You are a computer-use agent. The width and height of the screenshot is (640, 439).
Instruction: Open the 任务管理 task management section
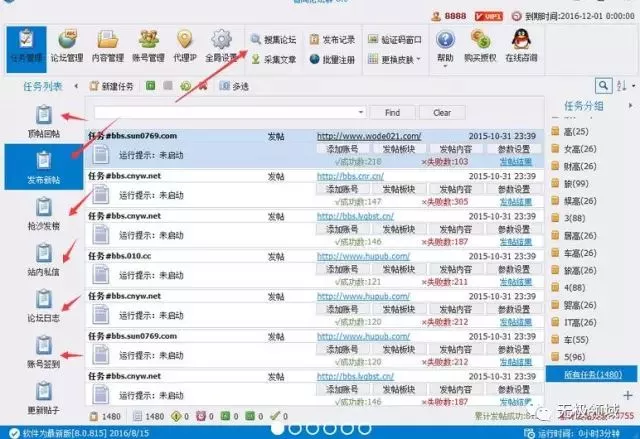coord(27,49)
